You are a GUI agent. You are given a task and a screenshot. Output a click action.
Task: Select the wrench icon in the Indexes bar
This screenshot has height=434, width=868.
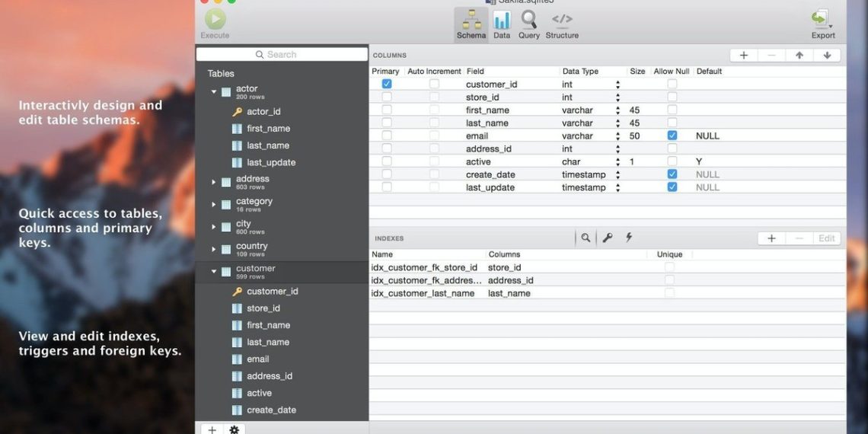pos(607,238)
